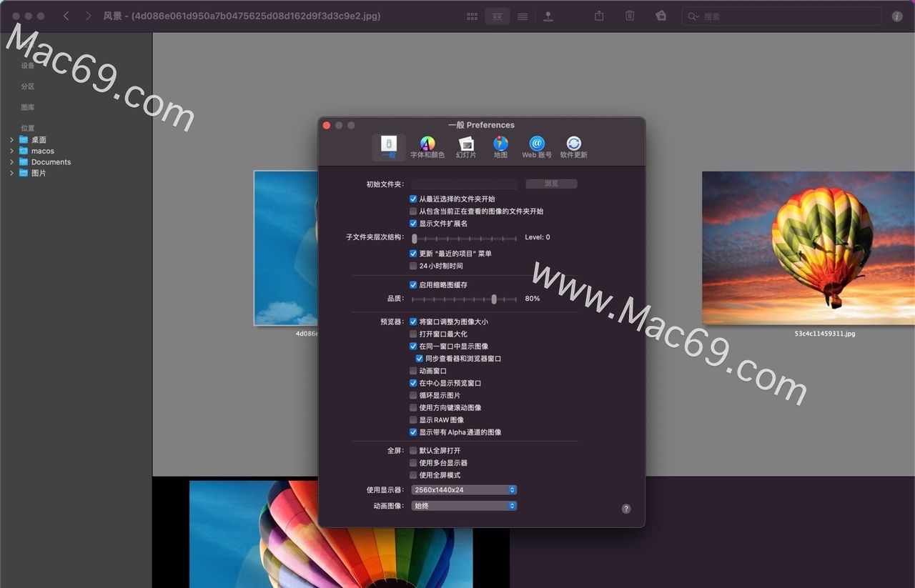This screenshot has width=915, height=588.
Task: Click the rainbow balloon preview image
Action: 331,534
